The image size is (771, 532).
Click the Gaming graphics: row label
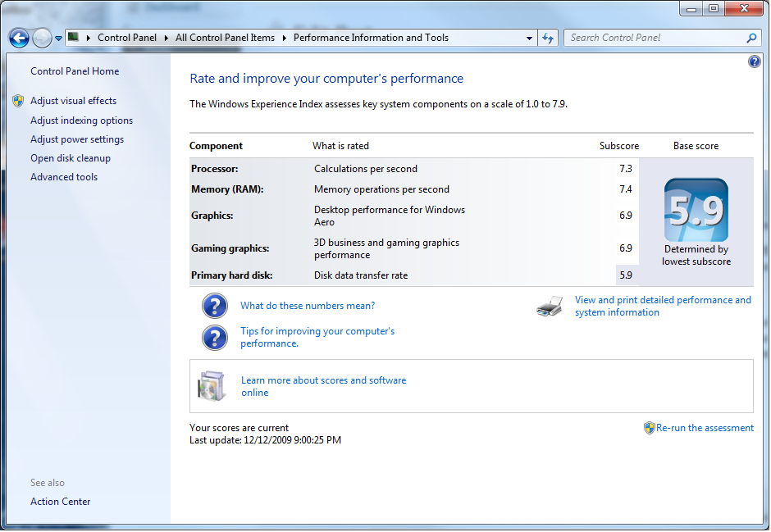[230, 248]
